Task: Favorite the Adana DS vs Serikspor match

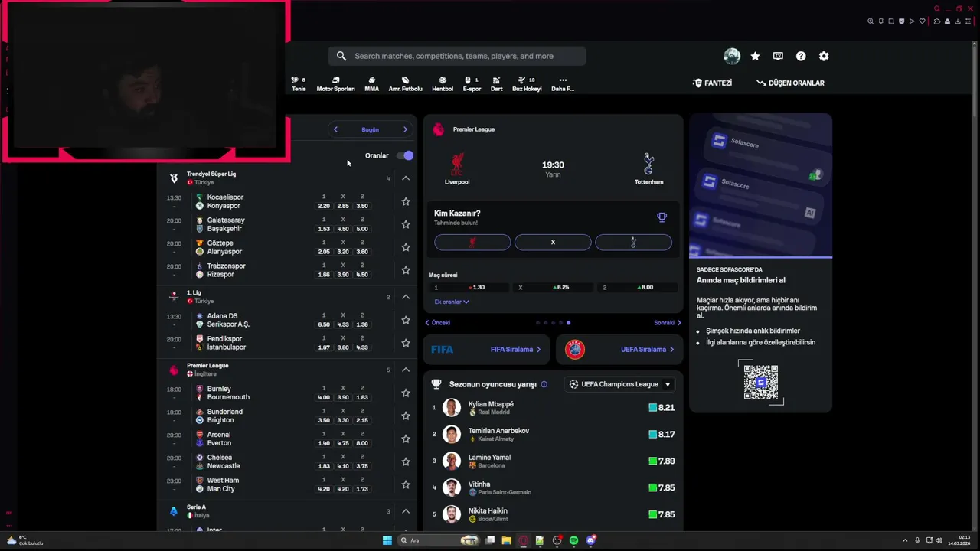Action: click(x=406, y=320)
